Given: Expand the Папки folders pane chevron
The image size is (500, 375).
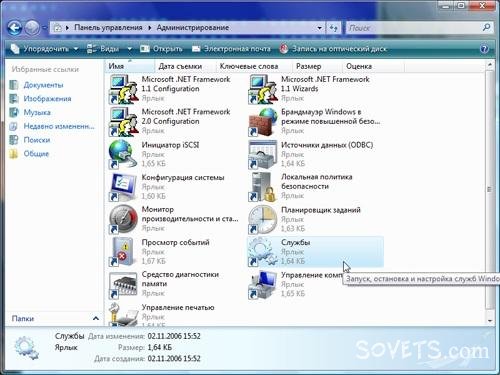Looking at the screenshot, I should 96,318.
